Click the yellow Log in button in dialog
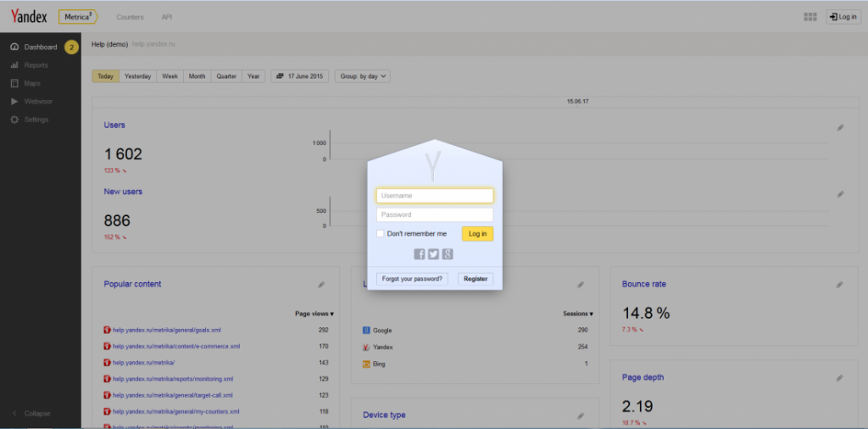868x429 pixels. pos(478,234)
